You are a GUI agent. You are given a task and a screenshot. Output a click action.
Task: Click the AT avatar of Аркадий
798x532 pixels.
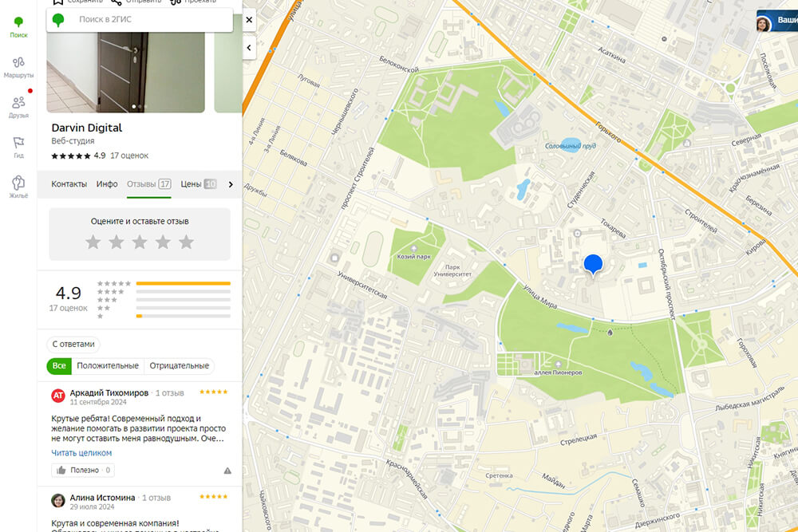[x=58, y=396]
